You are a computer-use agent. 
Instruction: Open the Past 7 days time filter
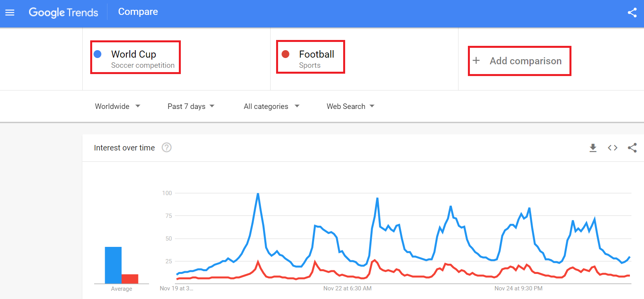(191, 106)
